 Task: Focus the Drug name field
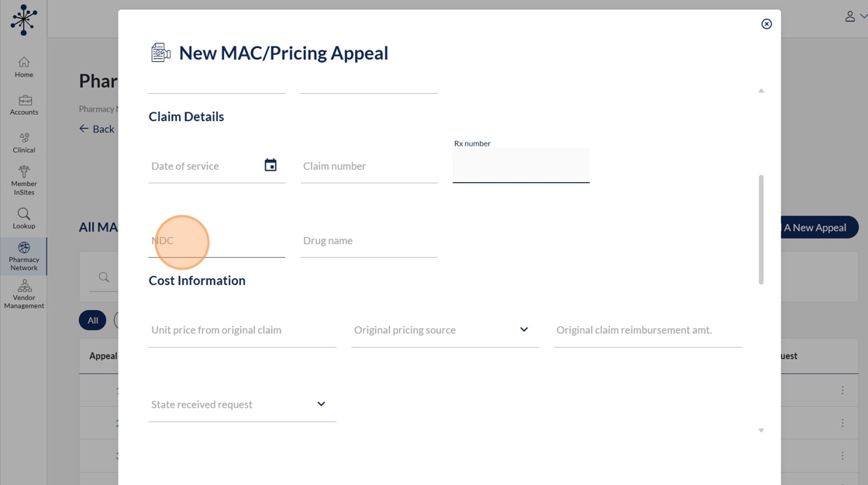(x=369, y=241)
